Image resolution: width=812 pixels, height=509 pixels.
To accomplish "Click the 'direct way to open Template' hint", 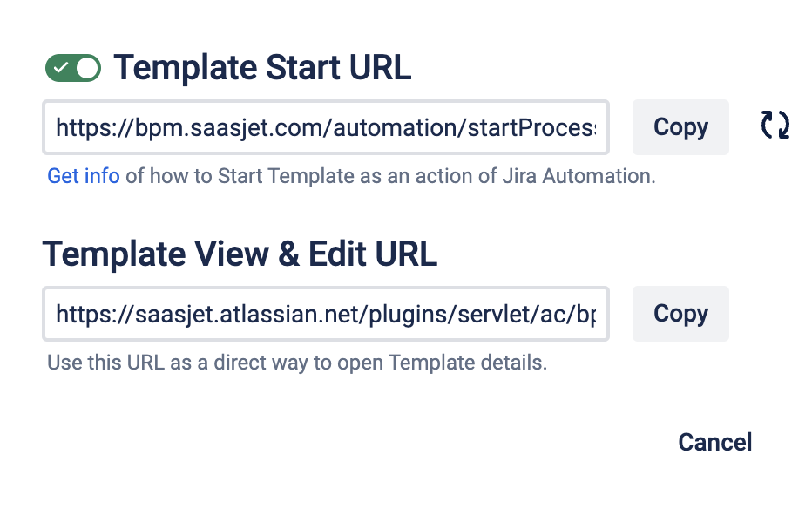I will click(297, 363).
